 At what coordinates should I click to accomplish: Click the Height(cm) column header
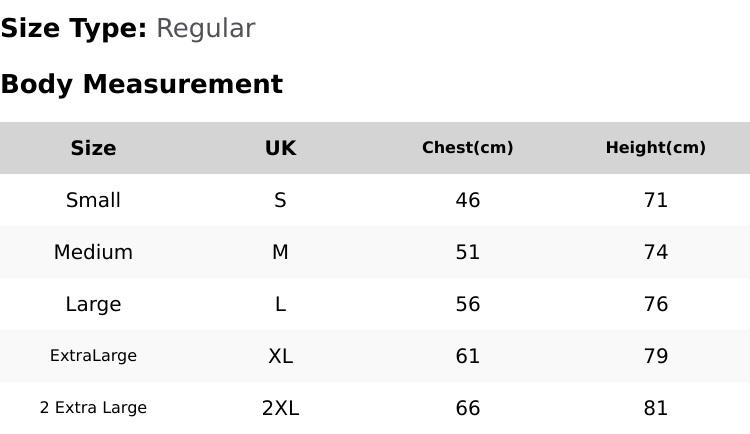point(656,147)
